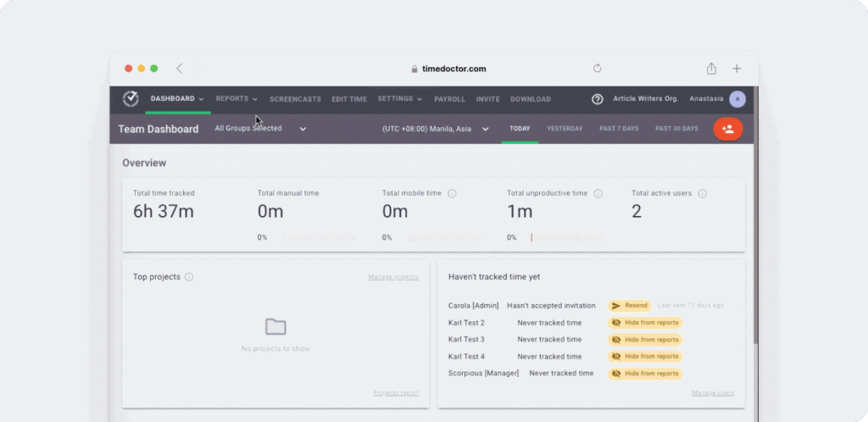The height and width of the screenshot is (422, 868).
Task: Click the timedoctor.com address bar
Action: click(453, 69)
